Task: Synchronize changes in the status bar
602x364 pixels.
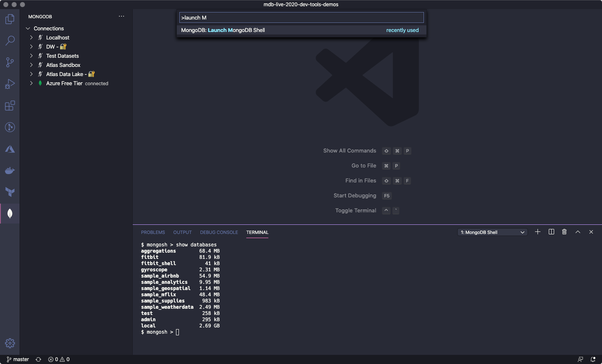Action: click(38, 359)
